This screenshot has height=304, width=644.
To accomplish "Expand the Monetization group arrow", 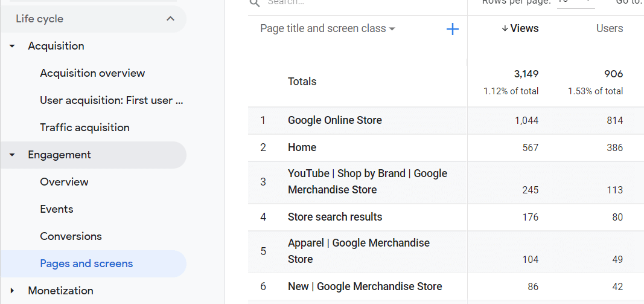I will point(12,291).
